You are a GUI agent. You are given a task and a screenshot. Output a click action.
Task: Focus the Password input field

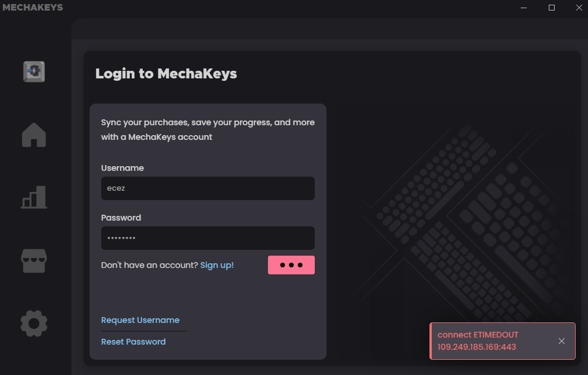coord(208,238)
